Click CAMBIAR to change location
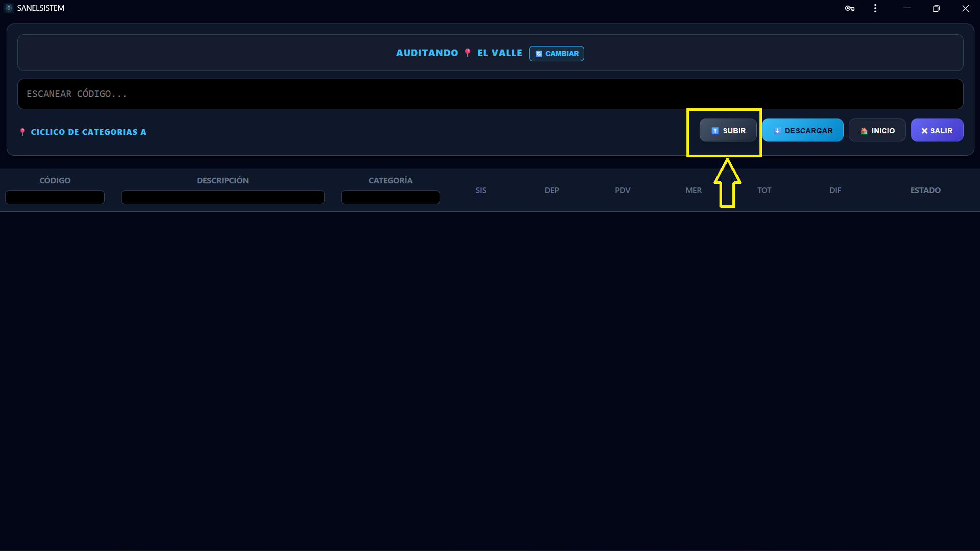This screenshot has width=980, height=551. click(x=557, y=54)
